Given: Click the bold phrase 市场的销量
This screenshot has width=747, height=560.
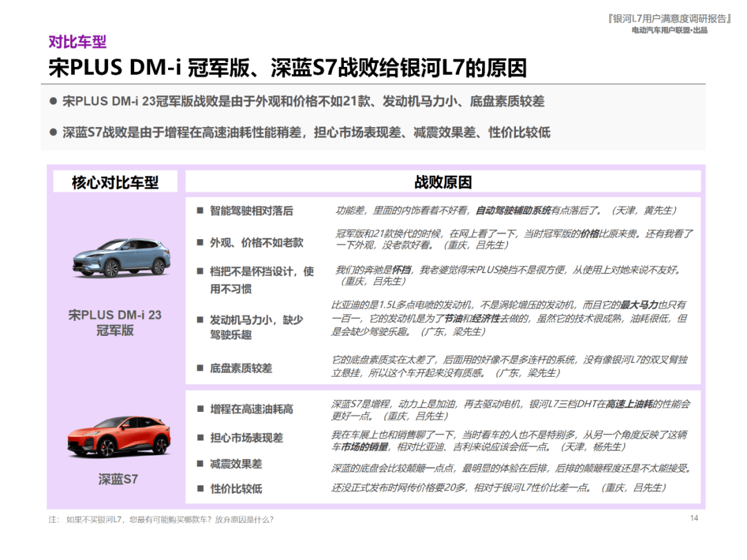Looking at the screenshot, I should click(365, 447).
